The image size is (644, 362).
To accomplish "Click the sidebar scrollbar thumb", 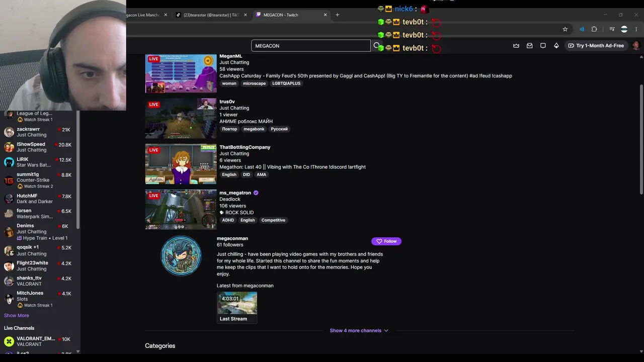I will (x=78, y=171).
